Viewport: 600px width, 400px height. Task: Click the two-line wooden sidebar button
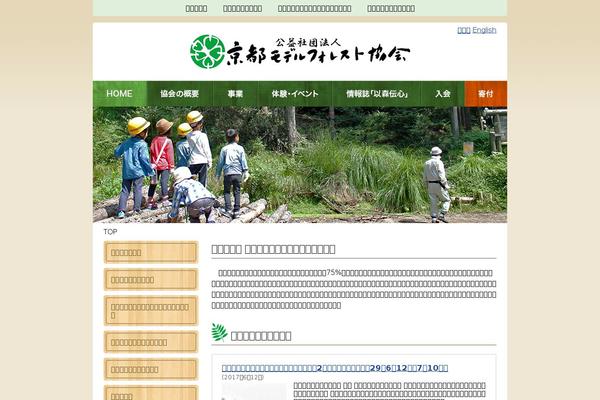click(x=151, y=311)
